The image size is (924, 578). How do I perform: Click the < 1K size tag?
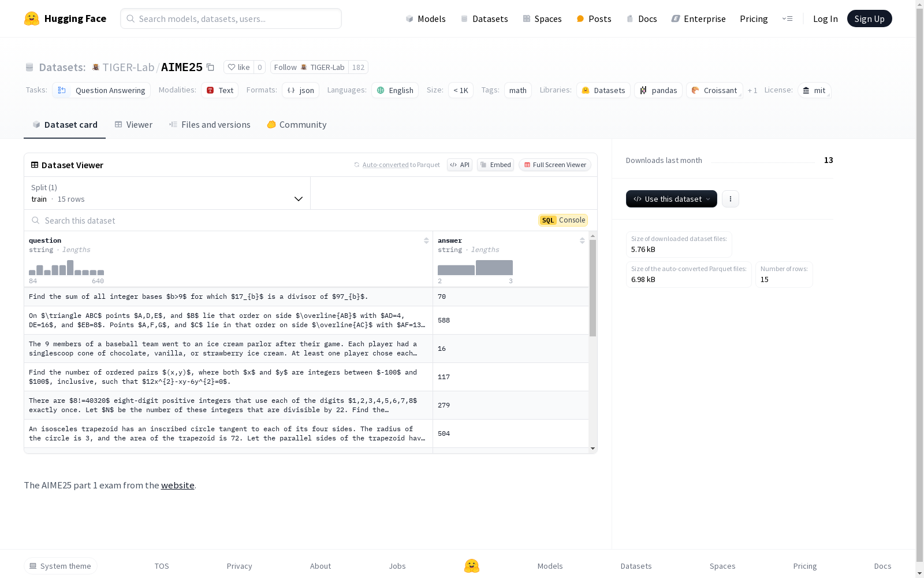[461, 90]
